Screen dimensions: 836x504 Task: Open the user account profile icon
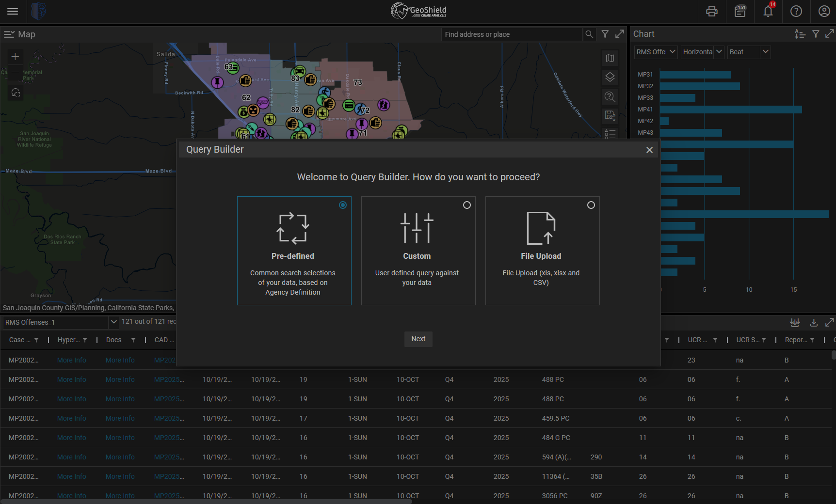824,11
